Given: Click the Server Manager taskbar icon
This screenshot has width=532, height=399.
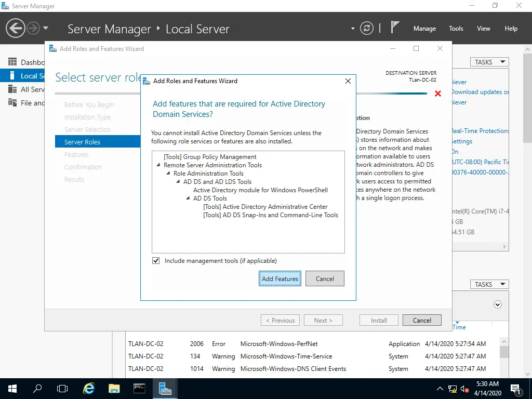Looking at the screenshot, I should point(165,389).
